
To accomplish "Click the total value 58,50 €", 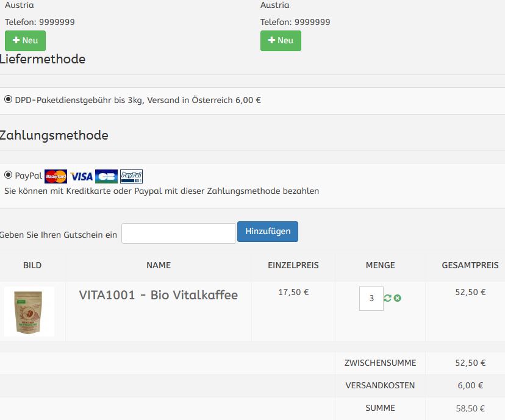I will click(x=470, y=408).
